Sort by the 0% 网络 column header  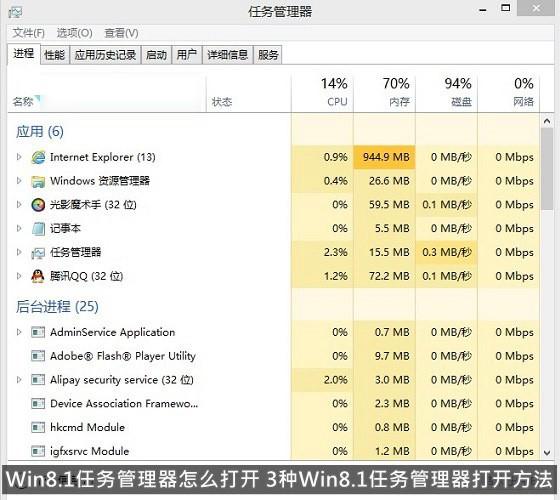tap(509, 94)
